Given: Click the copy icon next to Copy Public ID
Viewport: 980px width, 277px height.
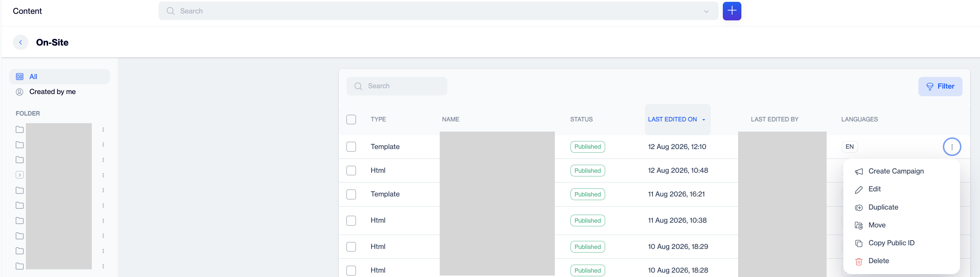Looking at the screenshot, I should click(x=859, y=243).
